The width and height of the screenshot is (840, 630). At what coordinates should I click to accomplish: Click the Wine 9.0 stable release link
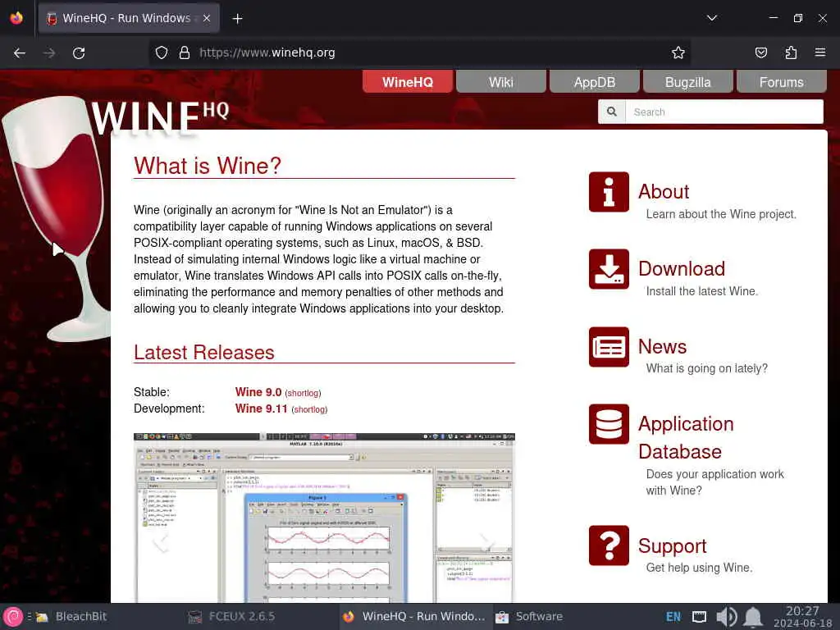258,392
